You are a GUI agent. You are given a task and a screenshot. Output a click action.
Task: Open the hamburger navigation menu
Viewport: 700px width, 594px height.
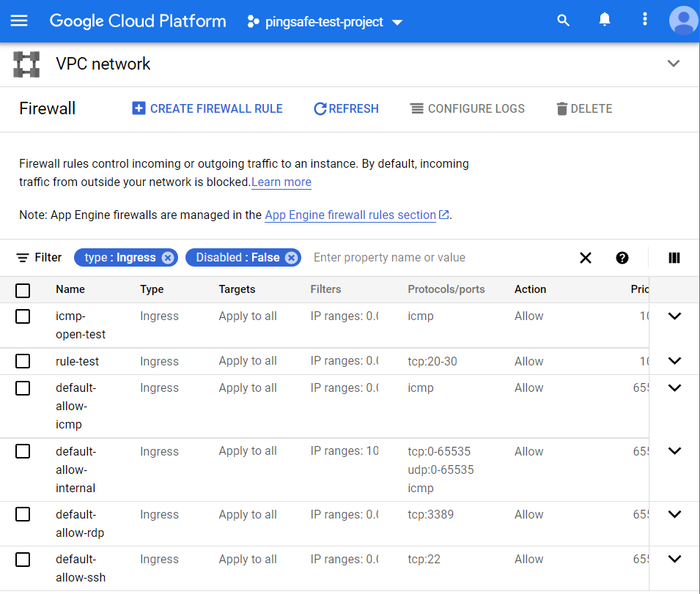click(x=19, y=21)
